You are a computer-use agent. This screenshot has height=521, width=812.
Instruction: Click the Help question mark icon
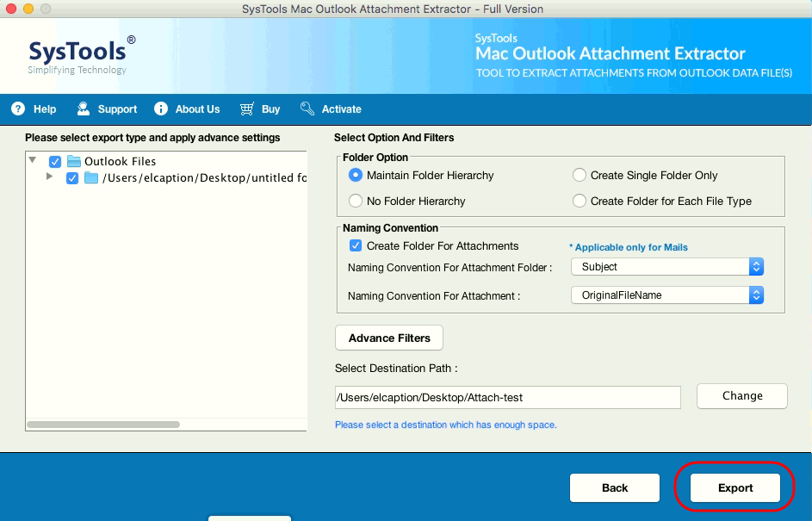[x=18, y=109]
